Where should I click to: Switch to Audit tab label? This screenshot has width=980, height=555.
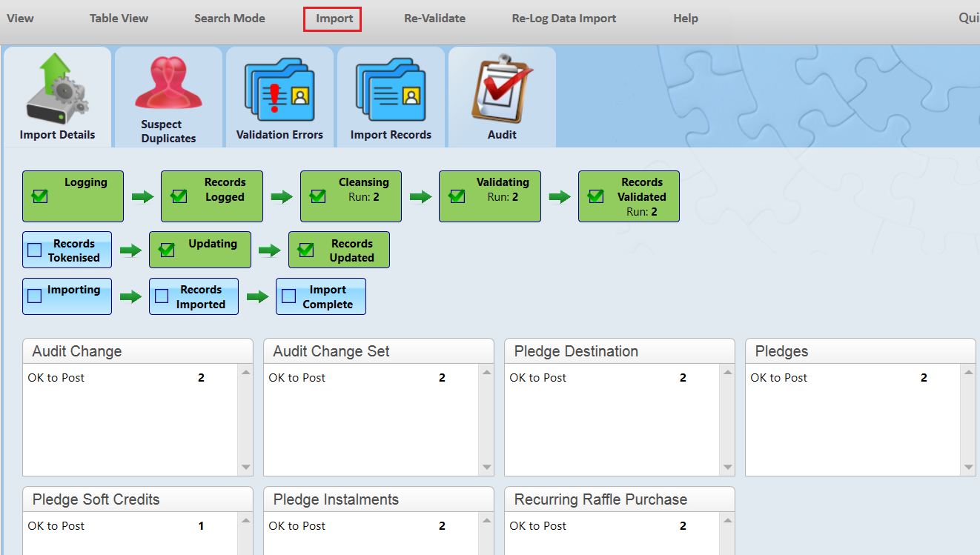click(x=502, y=135)
